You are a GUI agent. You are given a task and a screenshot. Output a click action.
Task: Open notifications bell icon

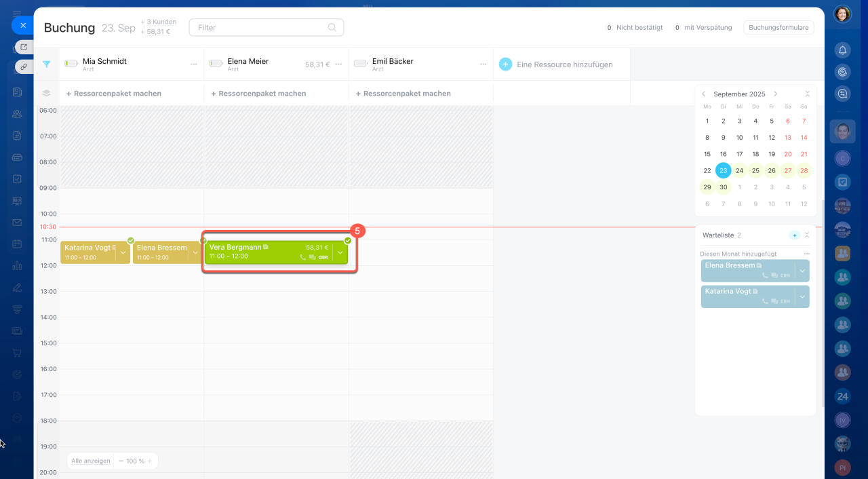pyautogui.click(x=842, y=50)
